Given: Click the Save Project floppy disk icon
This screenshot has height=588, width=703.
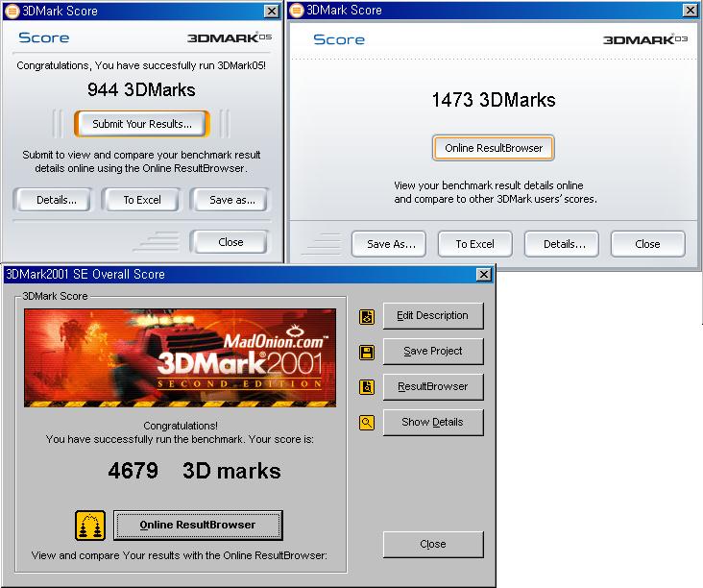Looking at the screenshot, I should pyautogui.click(x=367, y=352).
